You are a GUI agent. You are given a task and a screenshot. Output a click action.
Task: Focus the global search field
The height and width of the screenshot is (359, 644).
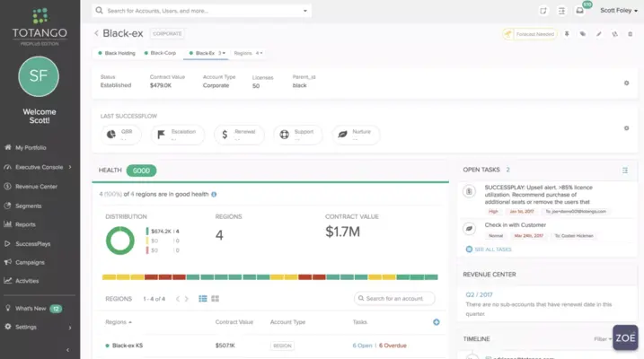(201, 11)
